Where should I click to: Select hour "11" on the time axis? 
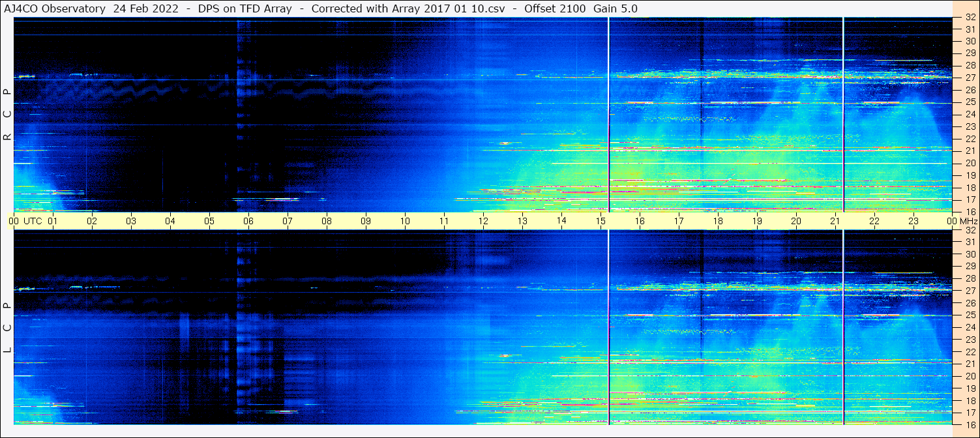pyautogui.click(x=444, y=221)
